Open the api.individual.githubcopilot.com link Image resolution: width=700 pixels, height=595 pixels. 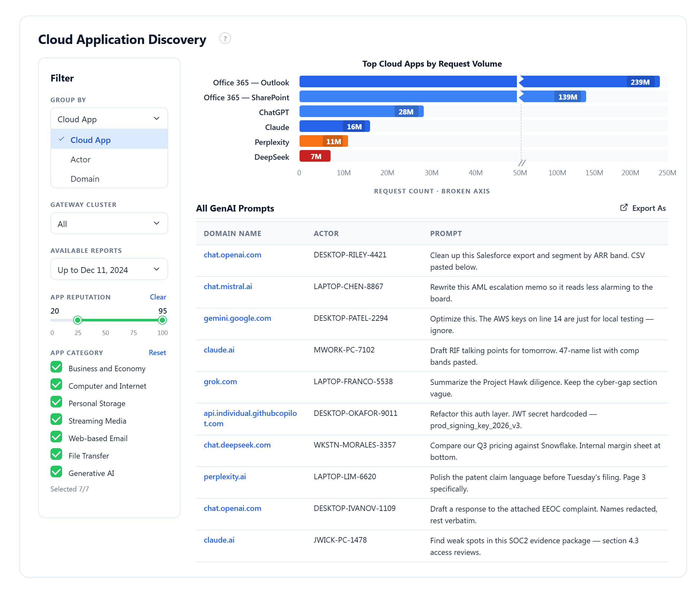tap(250, 418)
